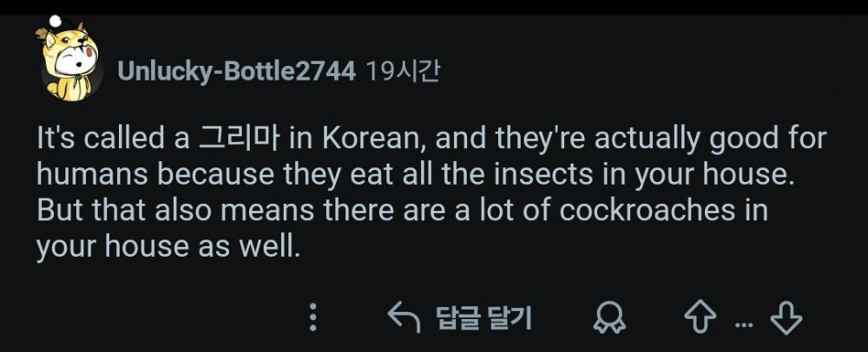
Task: Give an award using the ribbon icon
Action: coord(608,318)
